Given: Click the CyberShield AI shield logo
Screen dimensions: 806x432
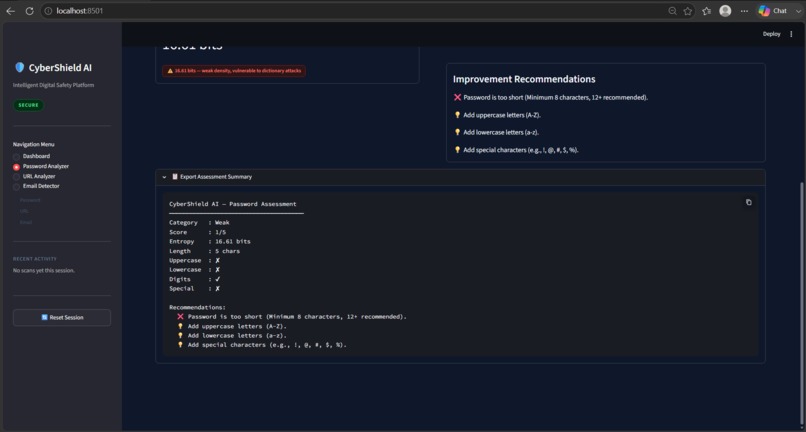Looking at the screenshot, I should 20,67.
